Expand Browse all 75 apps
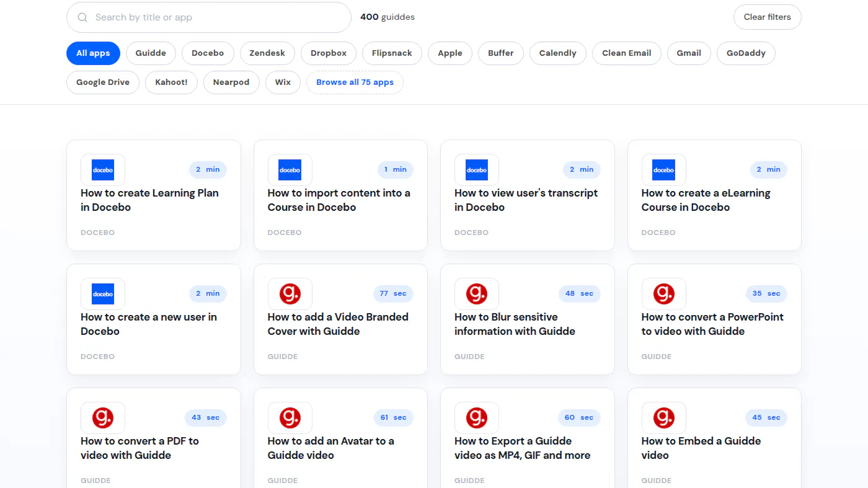 [355, 82]
